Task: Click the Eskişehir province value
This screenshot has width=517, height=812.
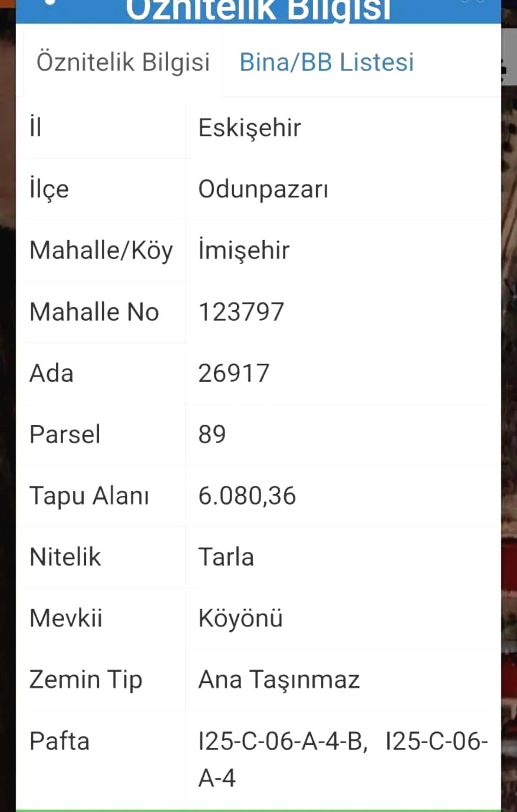Action: 249,128
